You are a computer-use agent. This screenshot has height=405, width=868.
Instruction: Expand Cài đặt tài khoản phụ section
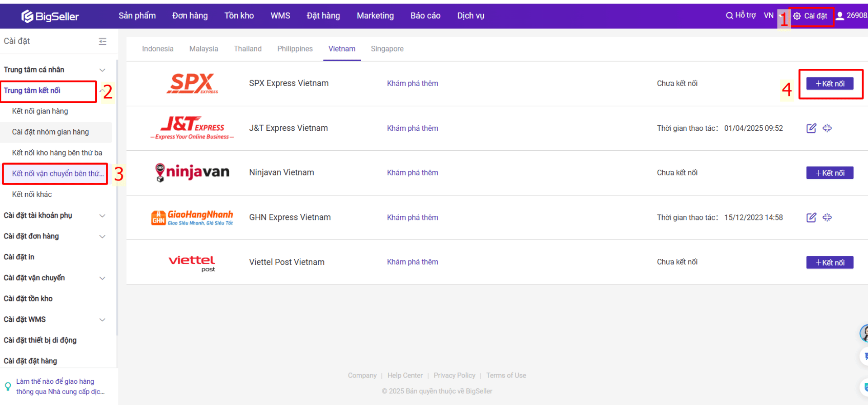(x=102, y=215)
